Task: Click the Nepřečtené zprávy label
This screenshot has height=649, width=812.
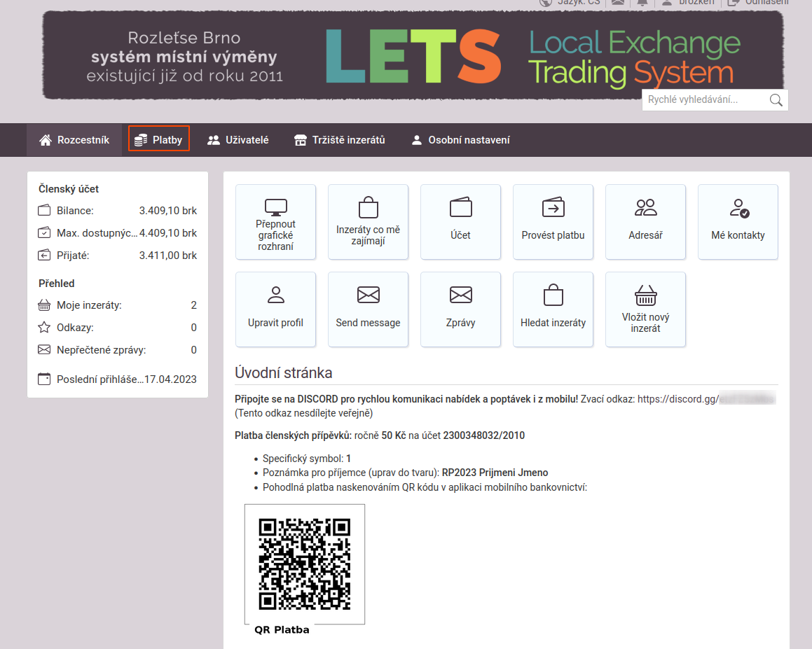Action: tap(102, 350)
